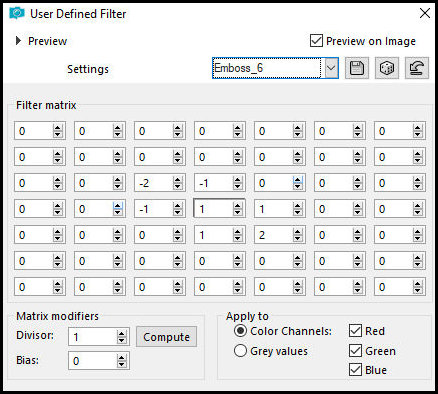The width and height of the screenshot is (438, 394).
Task: Click the reset to default arrow icon
Action: click(x=417, y=68)
